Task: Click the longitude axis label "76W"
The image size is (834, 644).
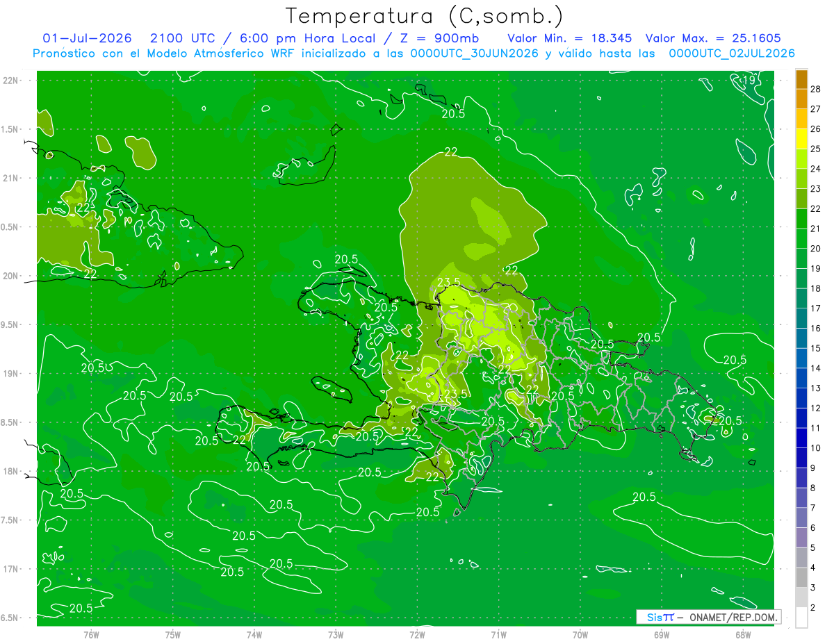Action: pyautogui.click(x=91, y=634)
